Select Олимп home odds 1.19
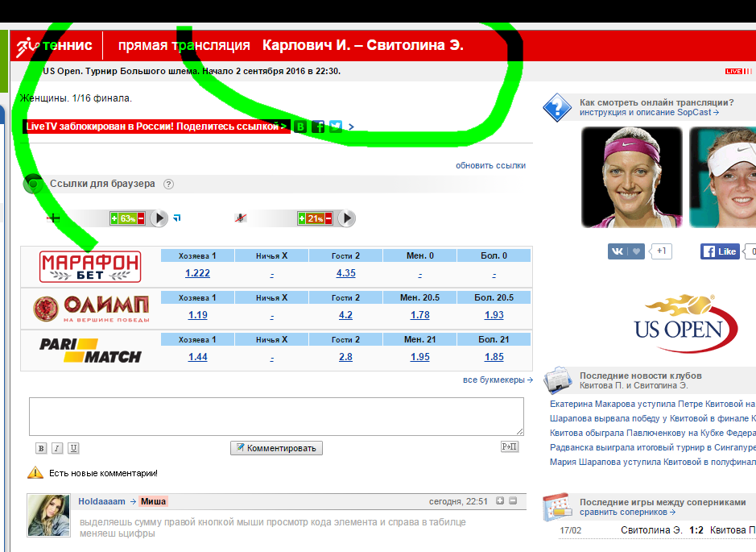The image size is (756, 552). (x=198, y=315)
